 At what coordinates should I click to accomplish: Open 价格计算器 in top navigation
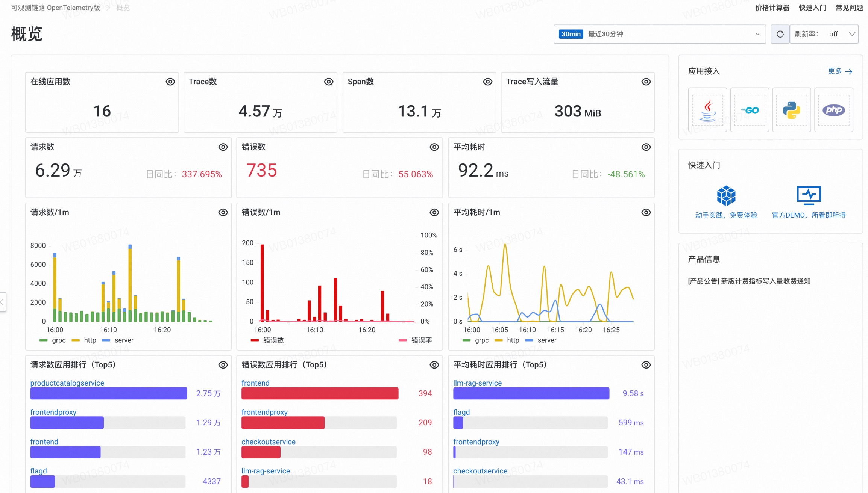click(x=772, y=8)
